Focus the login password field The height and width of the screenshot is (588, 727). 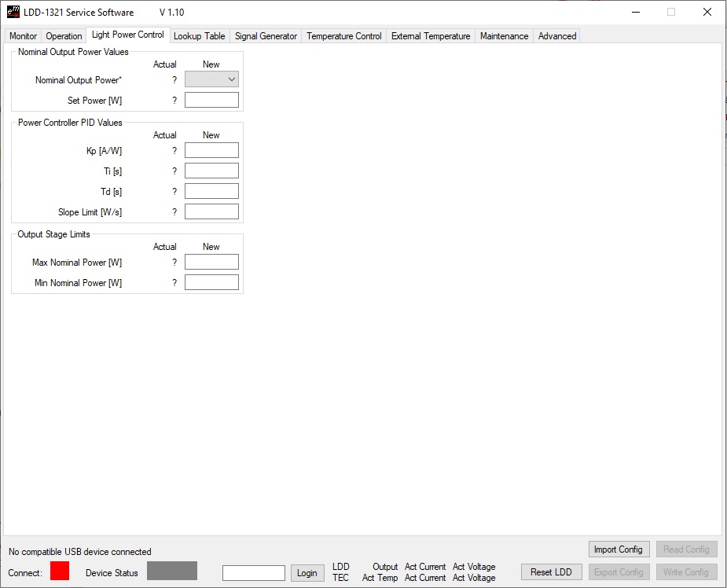[253, 573]
